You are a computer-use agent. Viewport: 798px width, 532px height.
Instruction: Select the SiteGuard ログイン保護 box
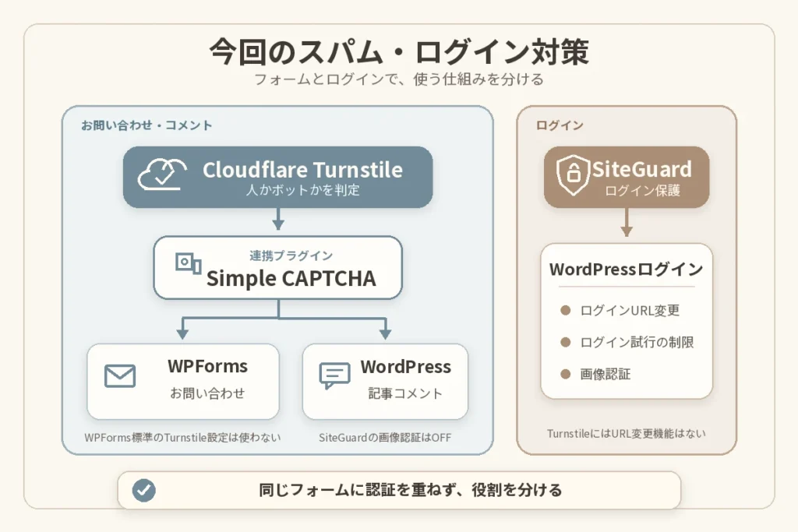coord(627,177)
